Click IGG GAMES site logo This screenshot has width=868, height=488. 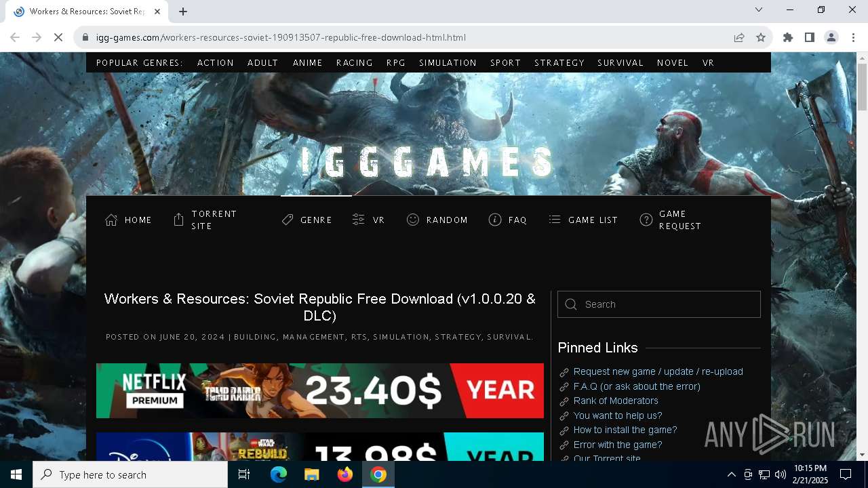pos(428,163)
